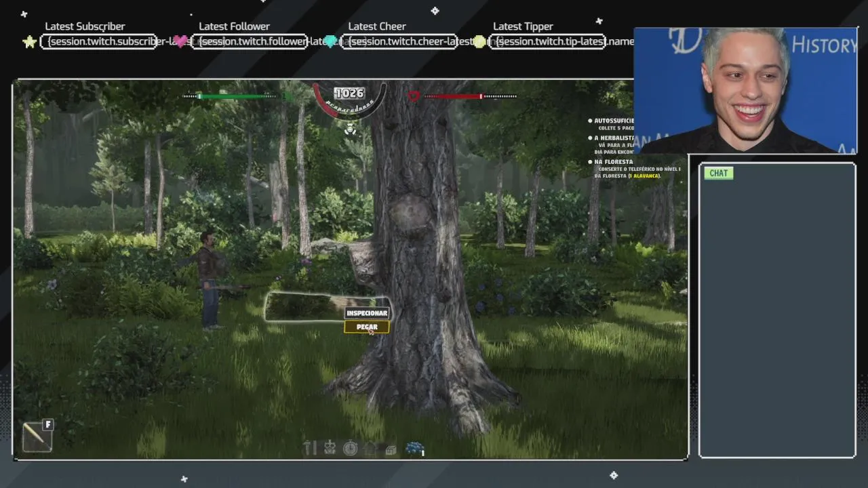Click the highlighted item preview above Inspecionar
Image resolution: width=868 pixels, height=488 pixels.
click(327, 306)
